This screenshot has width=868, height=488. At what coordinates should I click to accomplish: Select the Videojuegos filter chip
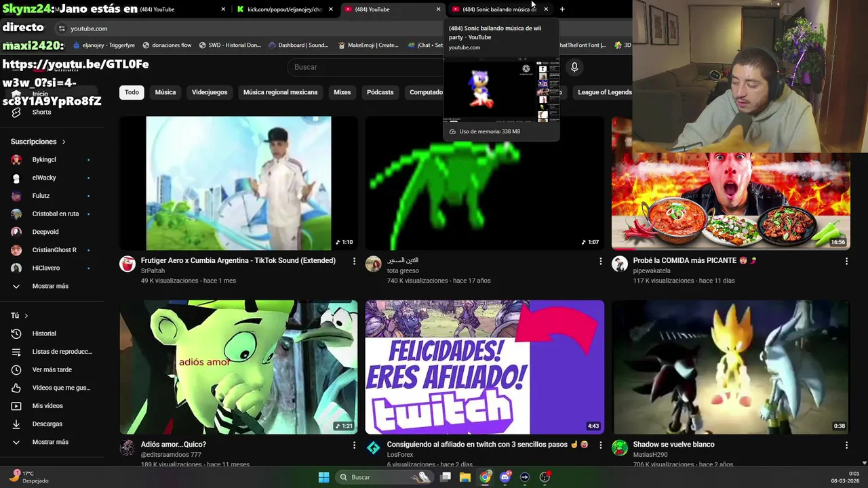(210, 92)
